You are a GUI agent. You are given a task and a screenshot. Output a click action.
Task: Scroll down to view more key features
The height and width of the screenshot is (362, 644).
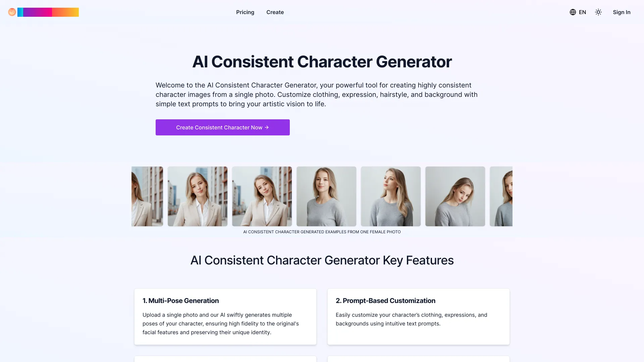pos(322,358)
